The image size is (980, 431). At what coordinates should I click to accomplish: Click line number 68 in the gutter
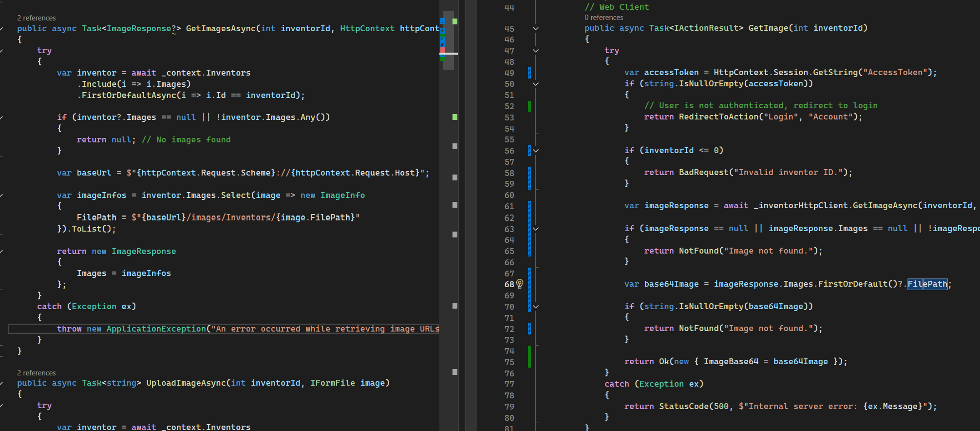click(509, 284)
